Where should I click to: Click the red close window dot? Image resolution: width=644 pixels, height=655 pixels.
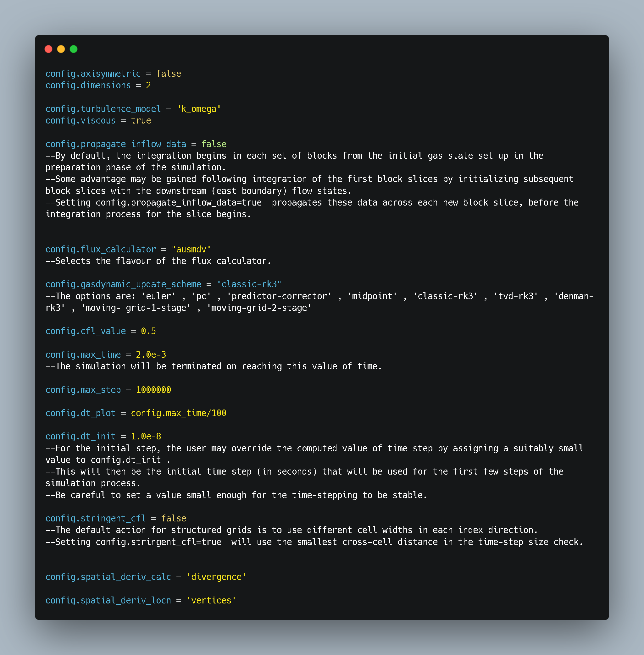(48, 49)
